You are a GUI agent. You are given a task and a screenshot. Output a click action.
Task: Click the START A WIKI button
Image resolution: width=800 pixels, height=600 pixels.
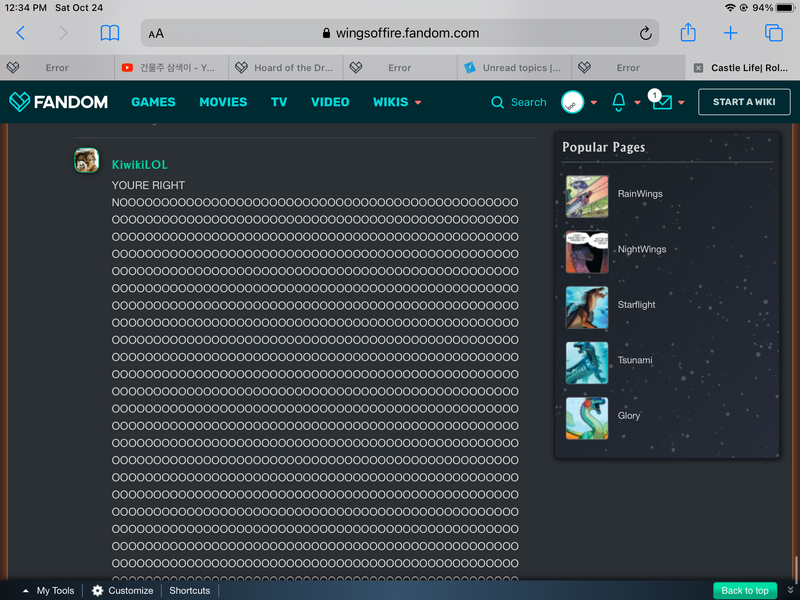click(744, 102)
